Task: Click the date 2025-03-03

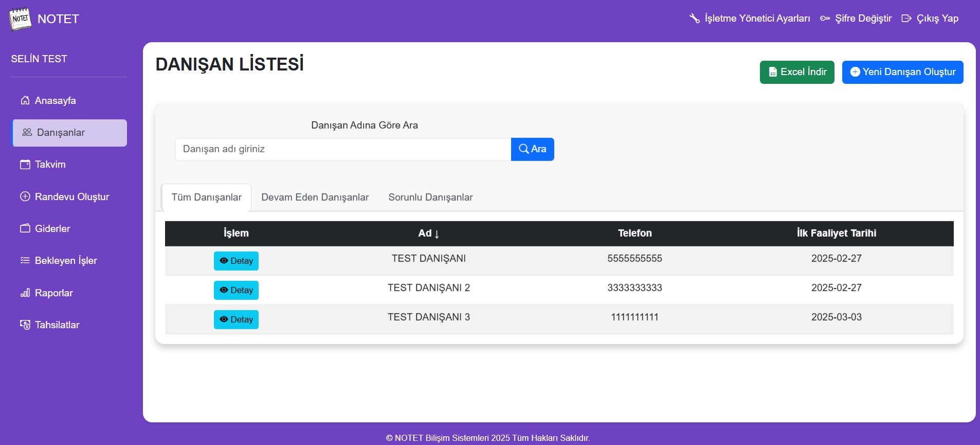Action: click(837, 317)
